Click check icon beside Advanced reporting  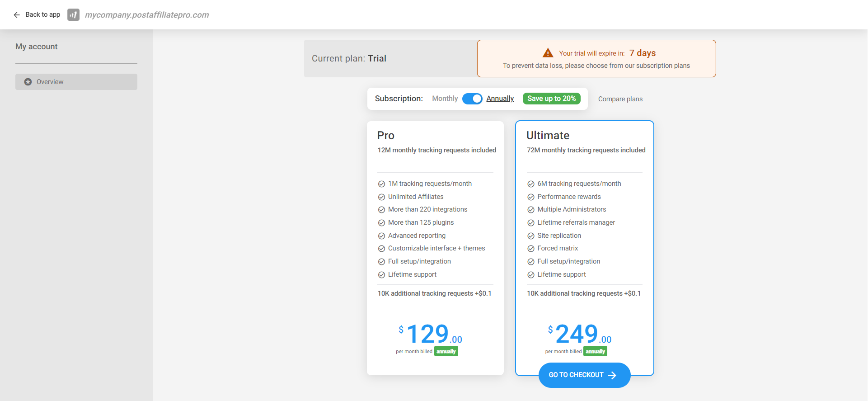[x=381, y=236]
